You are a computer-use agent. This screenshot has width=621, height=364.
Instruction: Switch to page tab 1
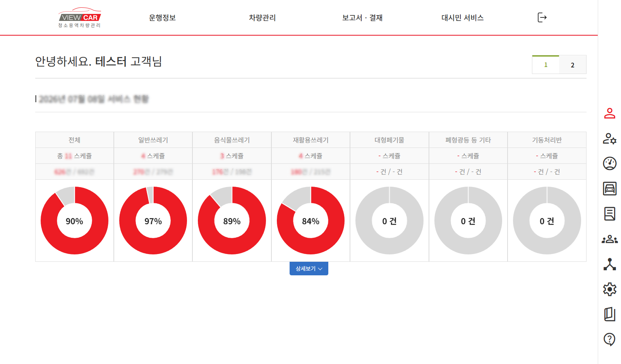pyautogui.click(x=546, y=65)
